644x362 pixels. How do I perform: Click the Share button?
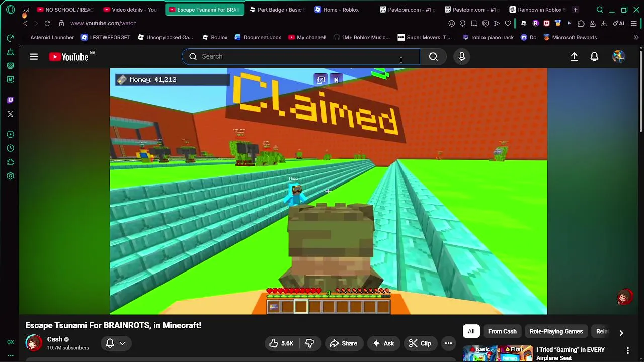click(344, 343)
